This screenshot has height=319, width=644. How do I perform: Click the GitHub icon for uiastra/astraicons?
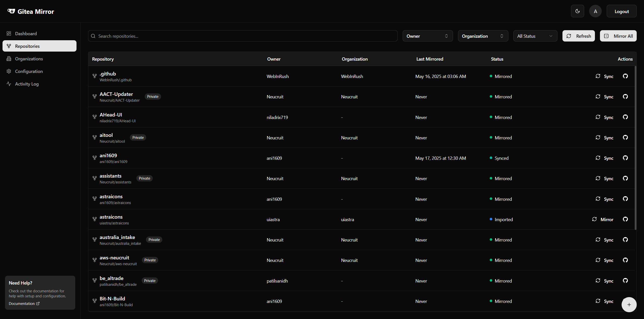tap(625, 219)
